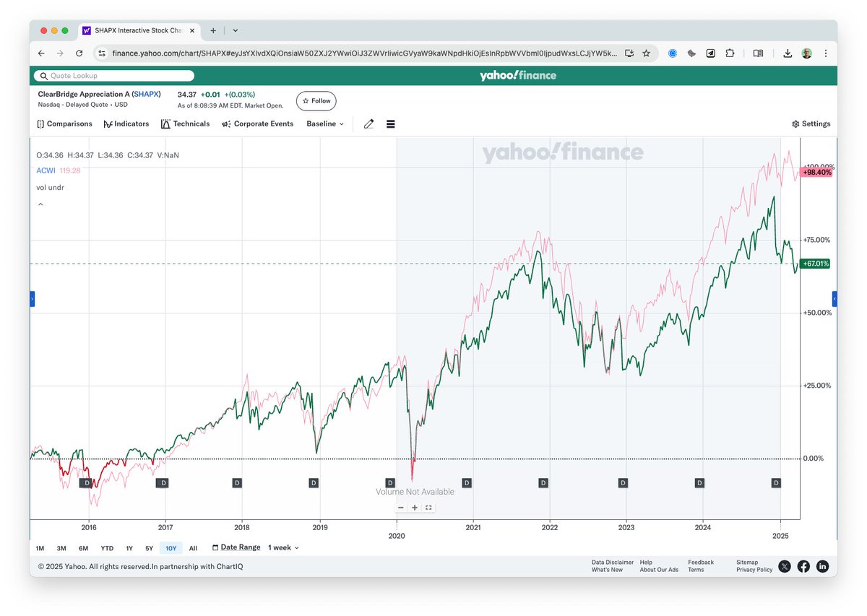
Task: Click the dividend marker at 2016
Action: pyautogui.click(x=87, y=482)
